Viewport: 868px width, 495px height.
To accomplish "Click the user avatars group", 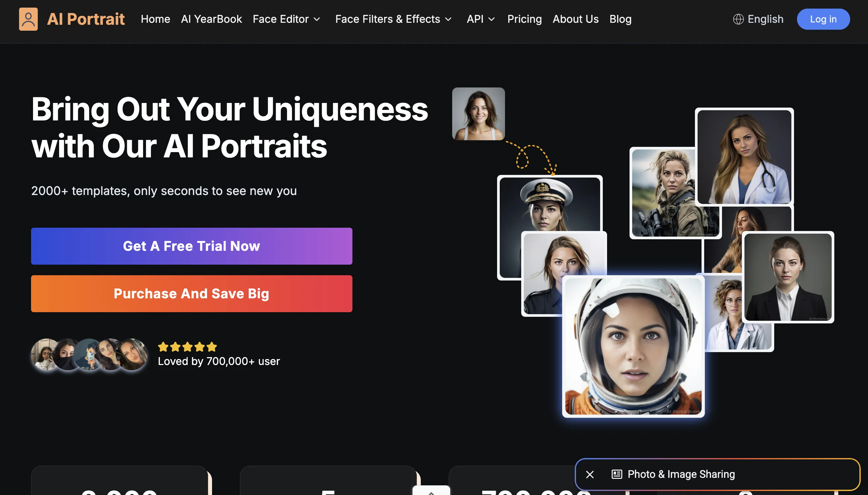I will click(x=90, y=354).
